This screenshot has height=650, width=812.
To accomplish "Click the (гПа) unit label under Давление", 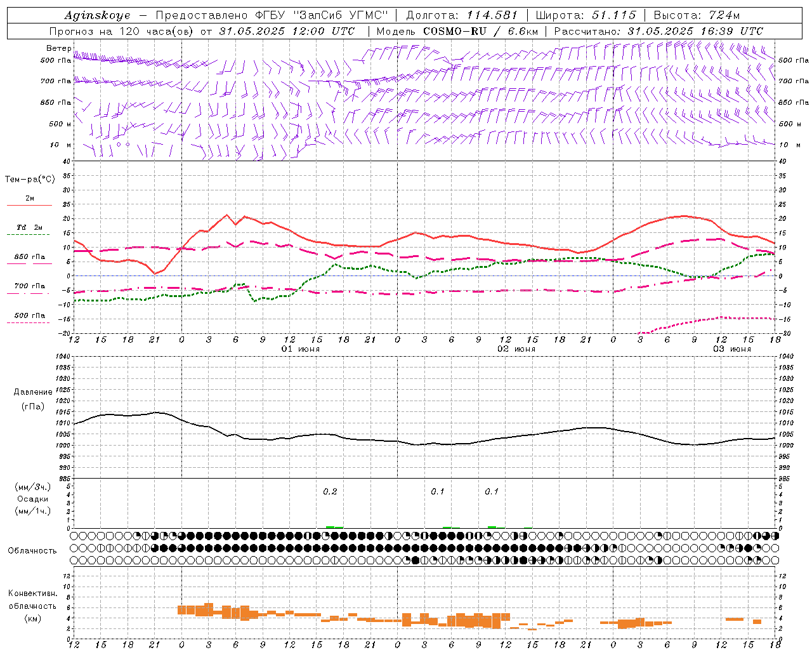I will pos(32,406).
